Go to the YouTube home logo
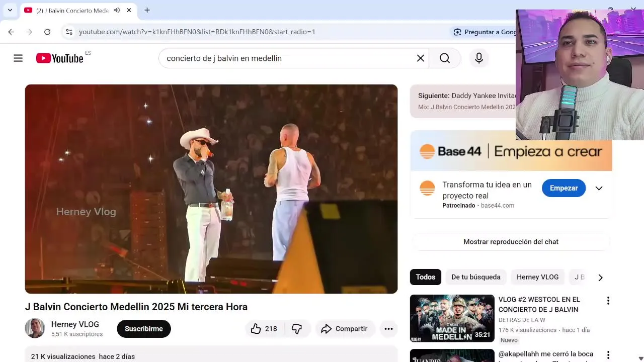644x362 pixels. (x=59, y=58)
